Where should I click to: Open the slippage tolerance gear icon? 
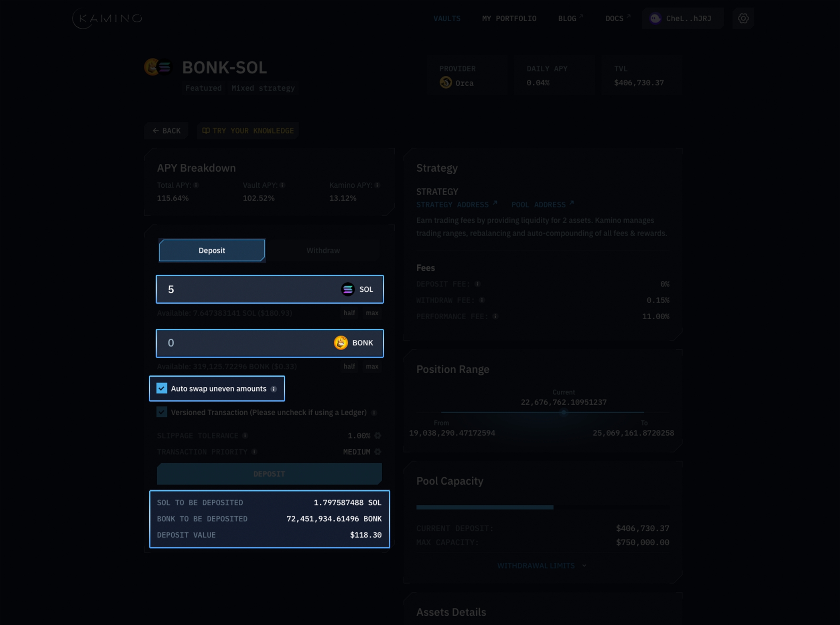coord(377,435)
